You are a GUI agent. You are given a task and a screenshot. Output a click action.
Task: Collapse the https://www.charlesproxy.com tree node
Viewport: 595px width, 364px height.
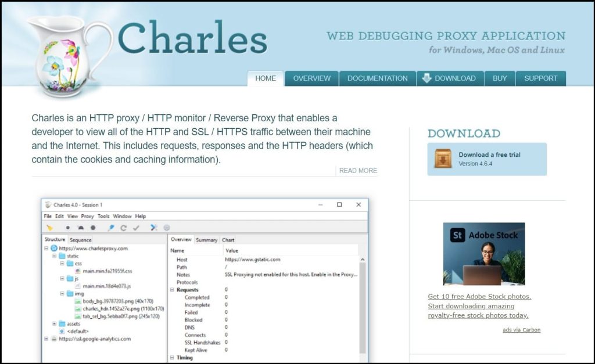(46, 248)
